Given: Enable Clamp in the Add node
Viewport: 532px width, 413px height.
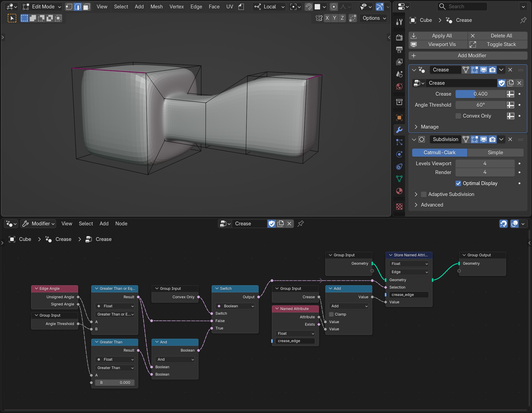Looking at the screenshot, I should coord(331,314).
